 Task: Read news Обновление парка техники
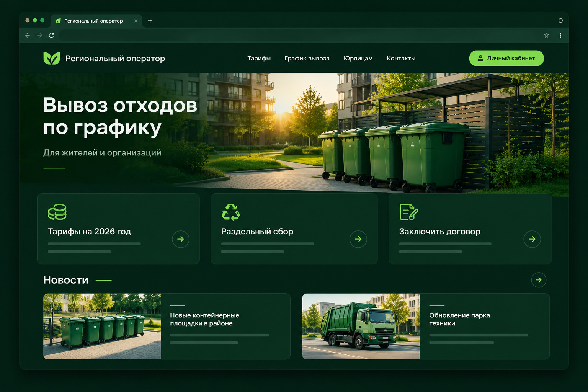coord(460,319)
